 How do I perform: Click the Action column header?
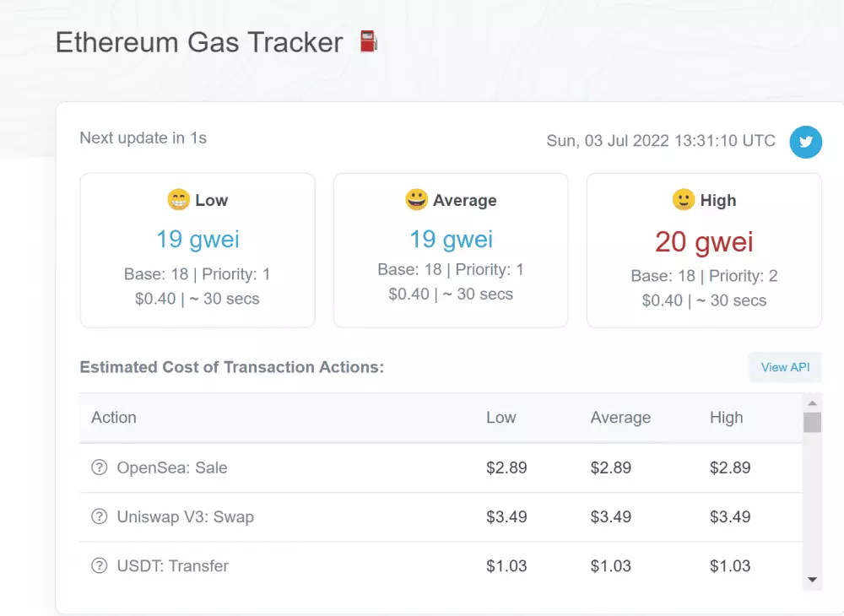point(114,418)
